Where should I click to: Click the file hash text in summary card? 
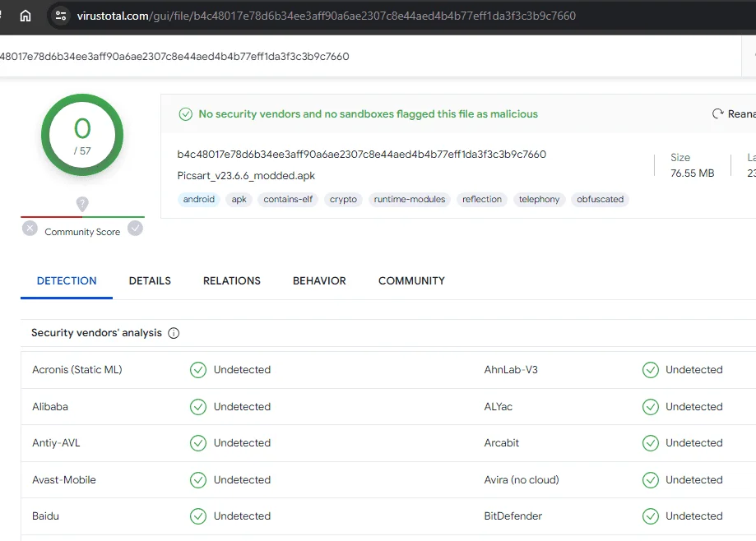point(362,154)
